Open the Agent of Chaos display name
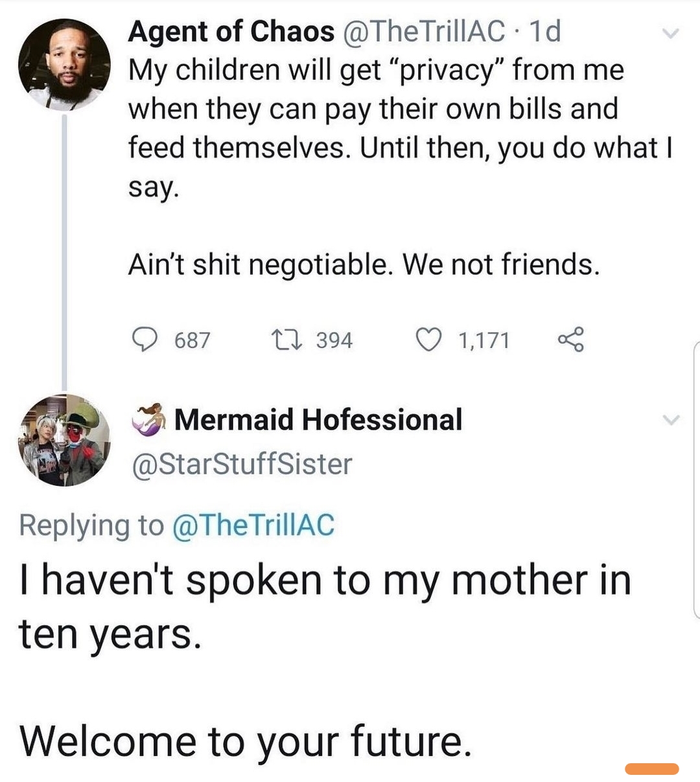 231,31
